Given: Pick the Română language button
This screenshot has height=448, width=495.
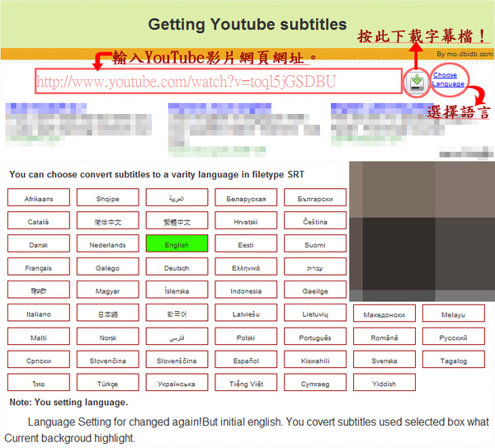Looking at the screenshot, I should (x=384, y=337).
